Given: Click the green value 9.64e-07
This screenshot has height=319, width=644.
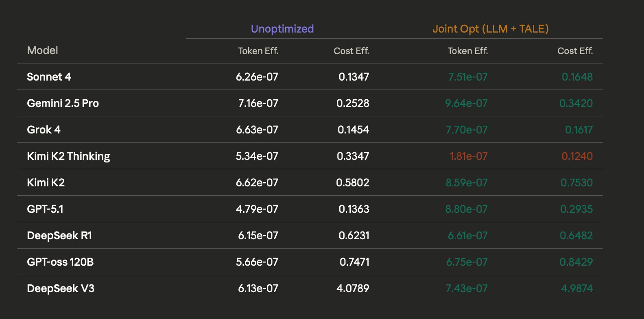Looking at the screenshot, I should (466, 103).
